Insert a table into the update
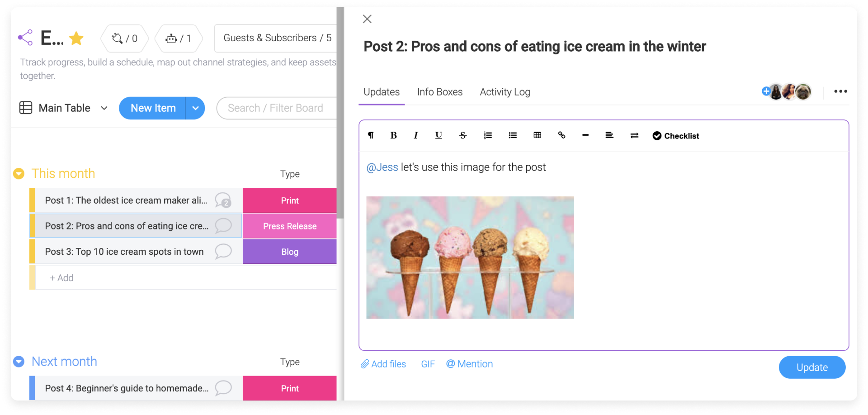 (537, 135)
